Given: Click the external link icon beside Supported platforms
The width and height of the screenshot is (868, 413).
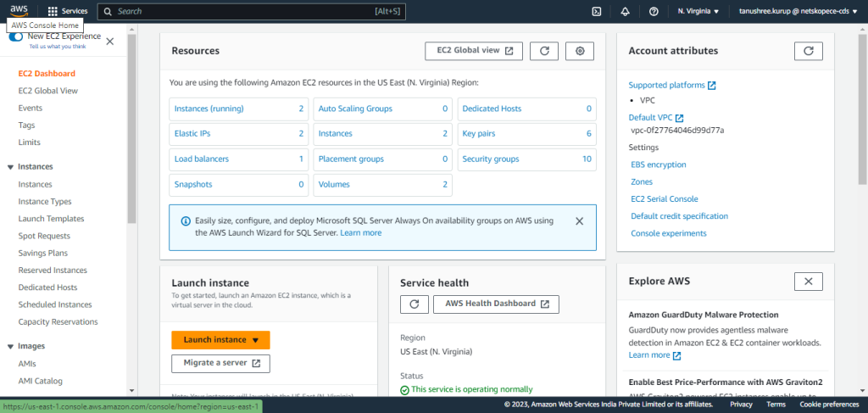Looking at the screenshot, I should [x=712, y=86].
